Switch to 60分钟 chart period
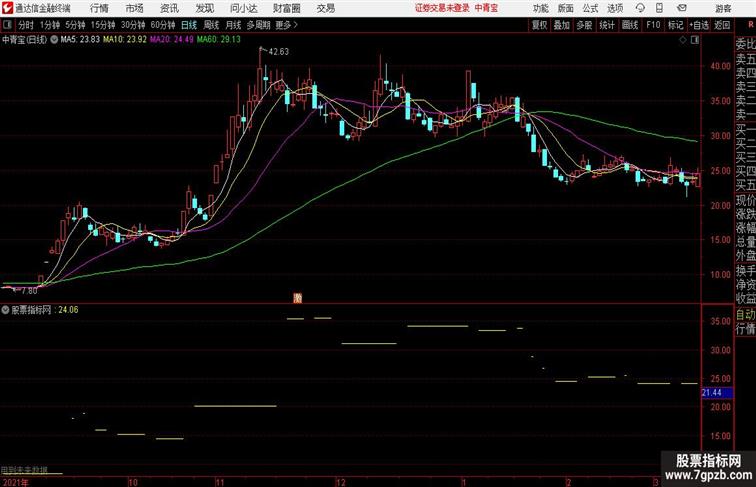 (x=163, y=25)
